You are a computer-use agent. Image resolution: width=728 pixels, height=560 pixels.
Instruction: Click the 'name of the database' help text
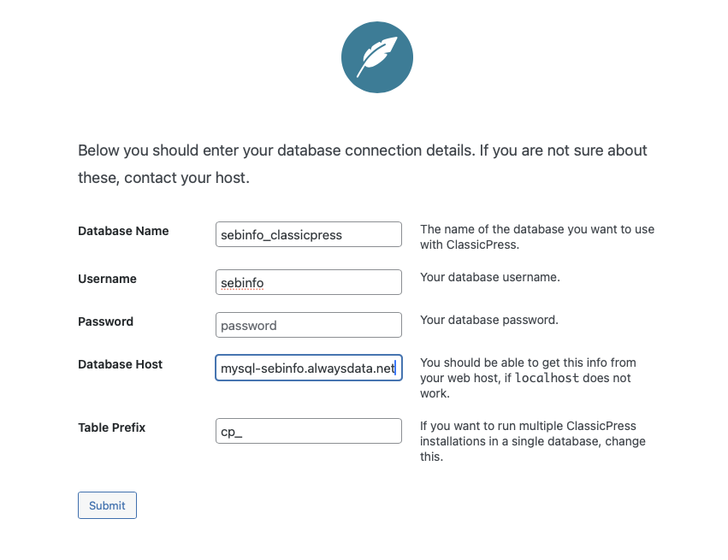pos(537,237)
